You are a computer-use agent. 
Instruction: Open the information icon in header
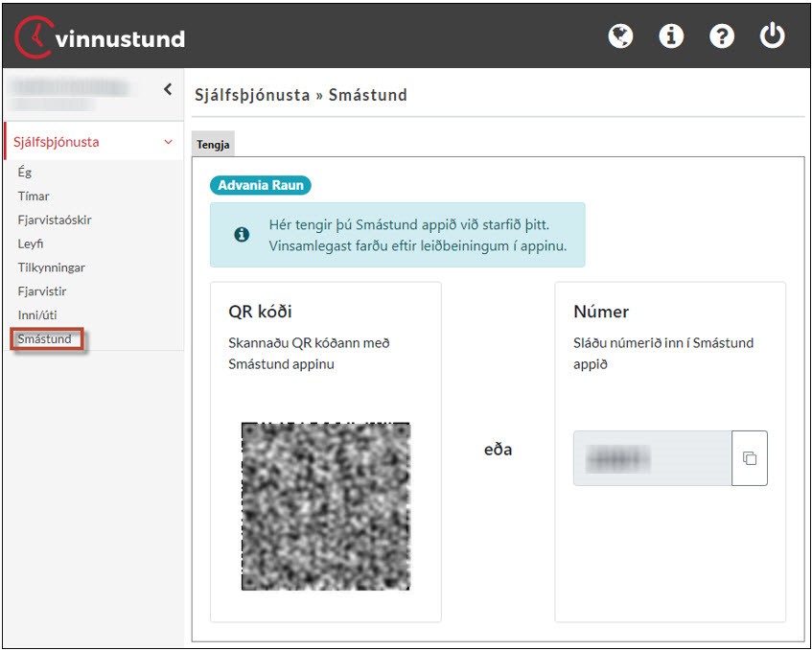pyautogui.click(x=671, y=36)
